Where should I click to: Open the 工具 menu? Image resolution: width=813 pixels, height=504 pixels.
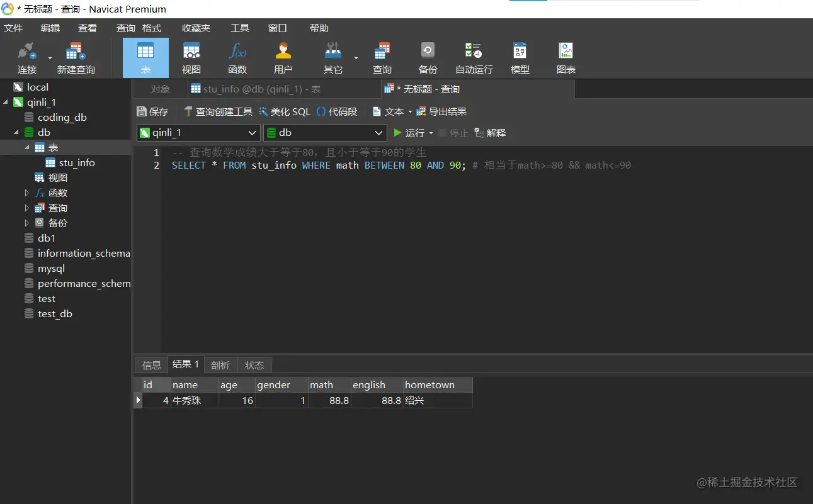click(x=240, y=28)
